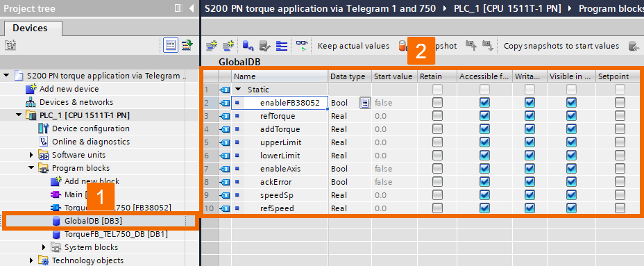Click the Retain column header
The width and height of the screenshot is (644, 266).
[x=437, y=76]
